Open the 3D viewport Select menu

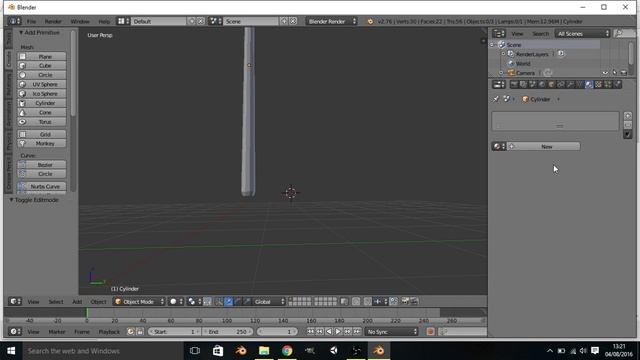(56, 302)
